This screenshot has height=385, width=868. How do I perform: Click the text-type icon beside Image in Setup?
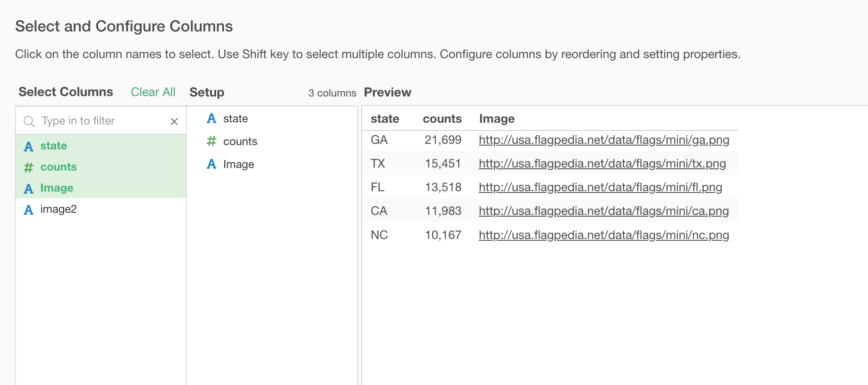click(211, 164)
